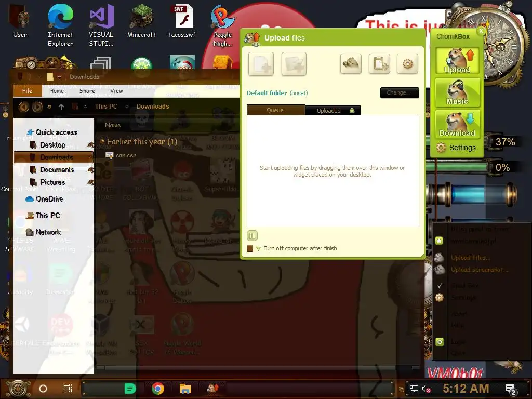The height and width of the screenshot is (399, 532).
Task: Open the Share ribbon tab in explorer
Action: (x=87, y=91)
